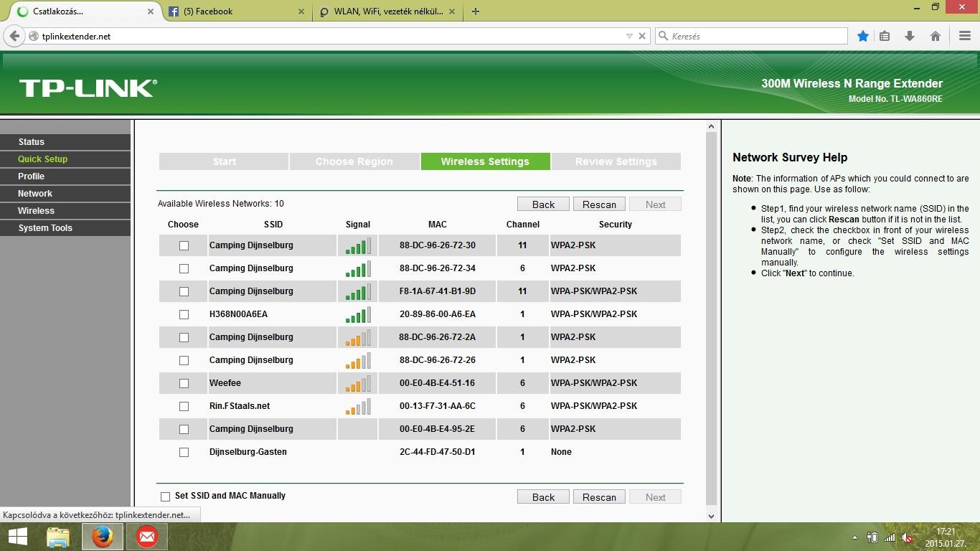Viewport: 980px width, 551px height.
Task: Switch to the Facebook browser tab
Action: [237, 11]
